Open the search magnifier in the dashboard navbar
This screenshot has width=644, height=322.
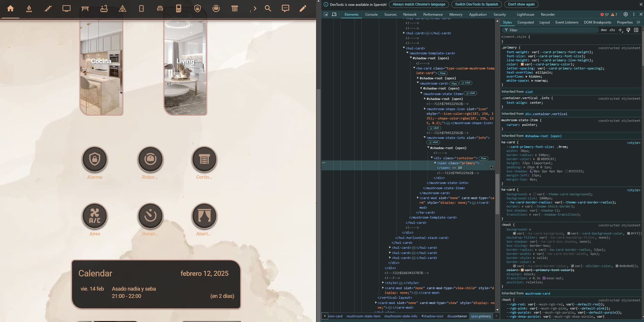(268, 8)
